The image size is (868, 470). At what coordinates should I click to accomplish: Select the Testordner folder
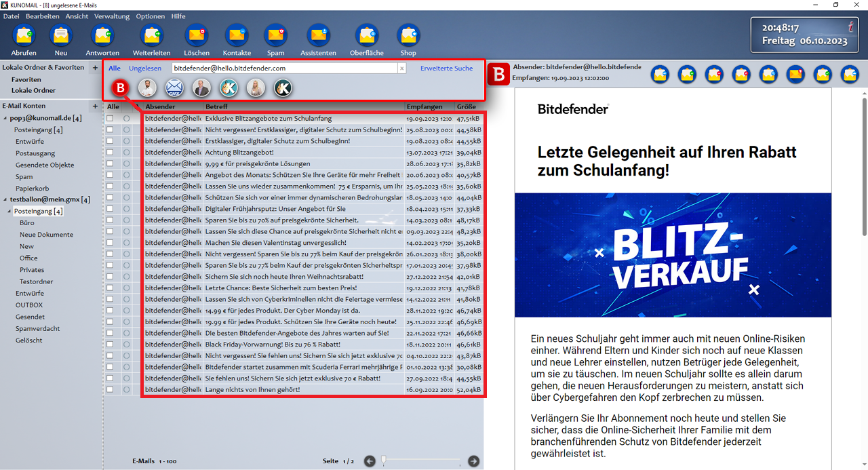pos(37,281)
